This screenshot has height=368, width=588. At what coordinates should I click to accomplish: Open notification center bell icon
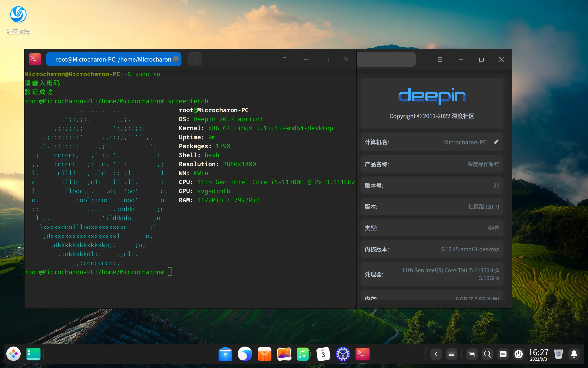pos(574,354)
